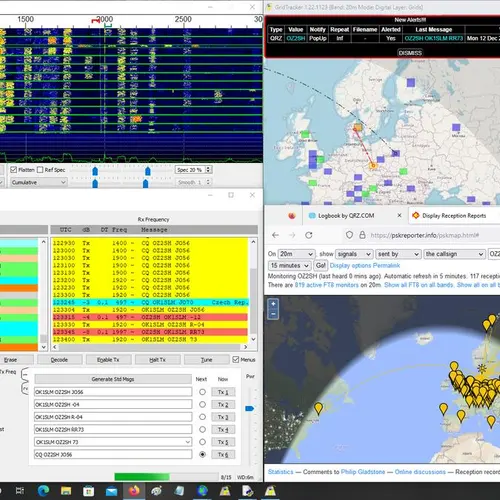View site security padlock info

[x=362, y=235]
